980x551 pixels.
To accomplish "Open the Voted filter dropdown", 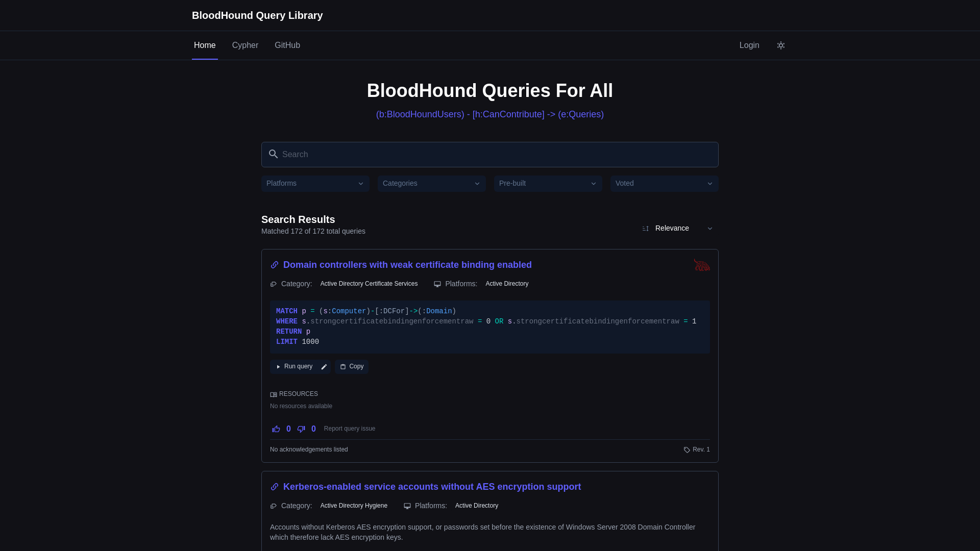I will (665, 184).
